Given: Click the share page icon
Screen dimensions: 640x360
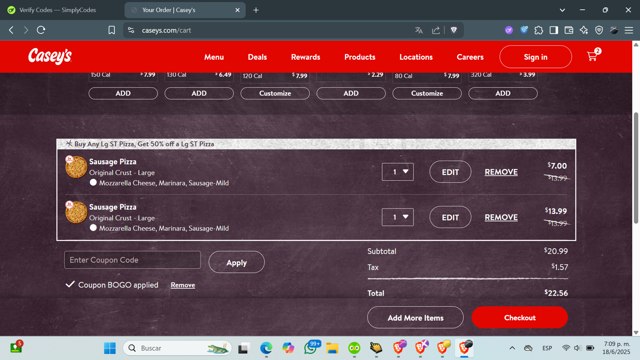Looking at the screenshot, I should [436, 30].
